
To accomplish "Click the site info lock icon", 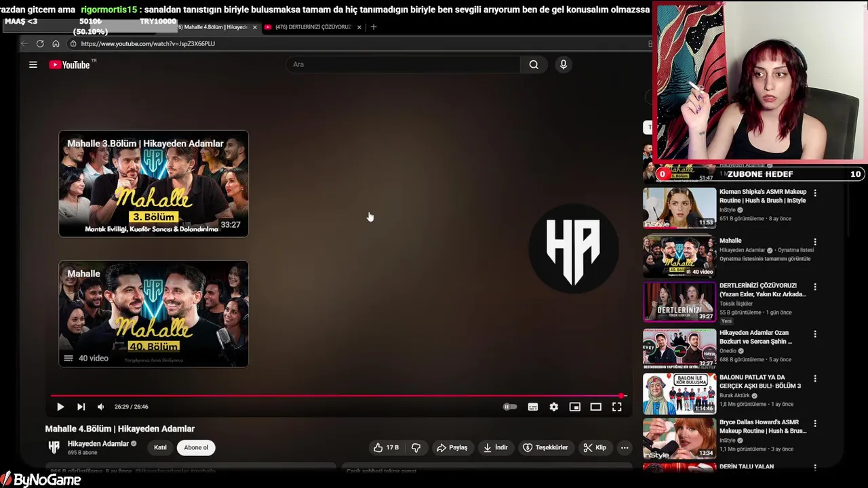I will click(x=73, y=43).
